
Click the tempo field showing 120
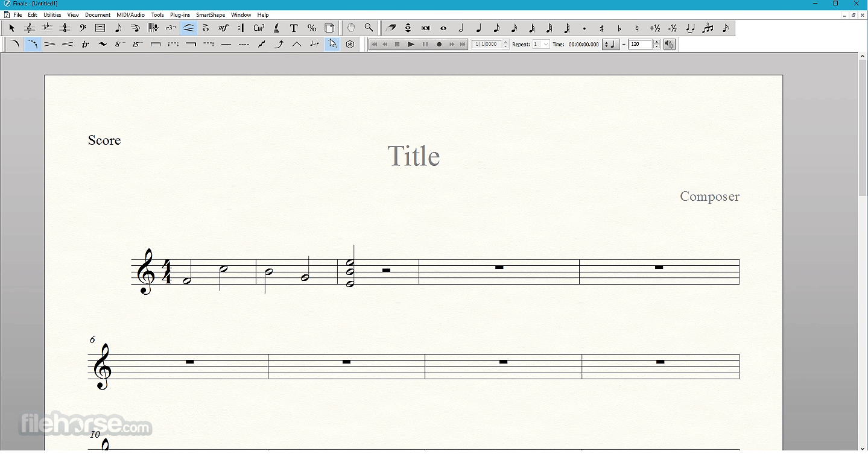coord(641,44)
